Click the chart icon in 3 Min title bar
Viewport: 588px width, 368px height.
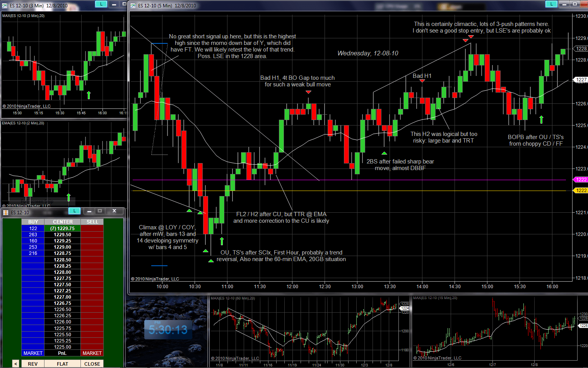point(5,6)
